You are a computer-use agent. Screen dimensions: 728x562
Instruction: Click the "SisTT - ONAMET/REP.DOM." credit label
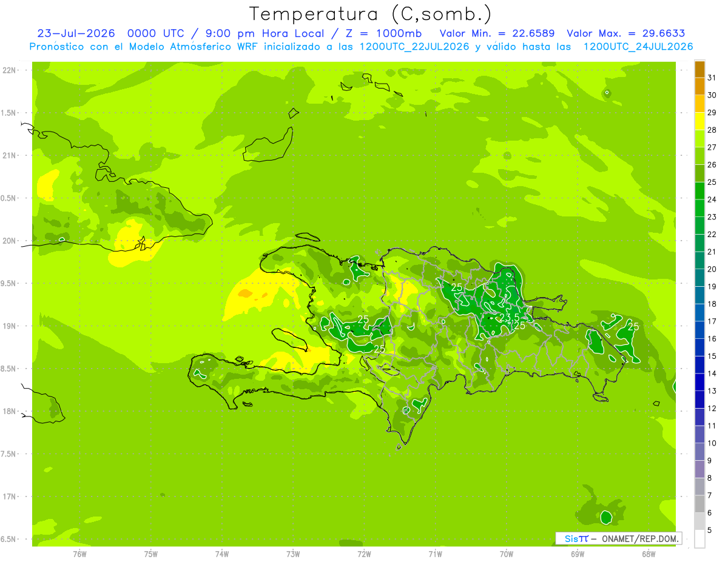click(x=619, y=538)
